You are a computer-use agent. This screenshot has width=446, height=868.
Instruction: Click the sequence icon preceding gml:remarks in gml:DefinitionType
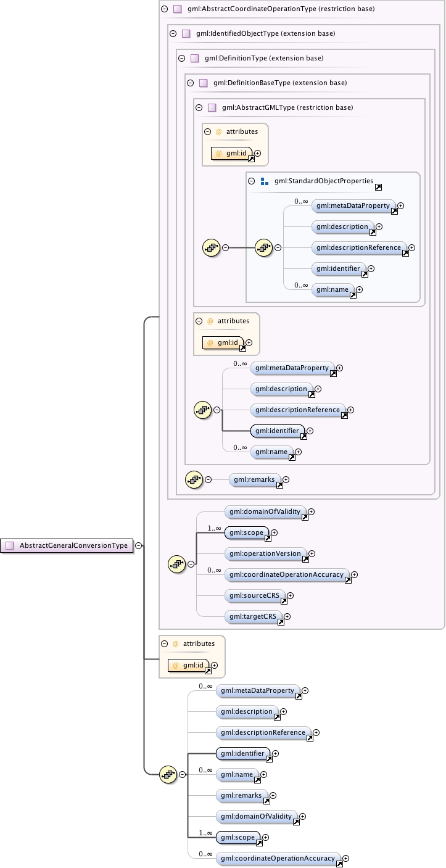pyautogui.click(x=194, y=479)
